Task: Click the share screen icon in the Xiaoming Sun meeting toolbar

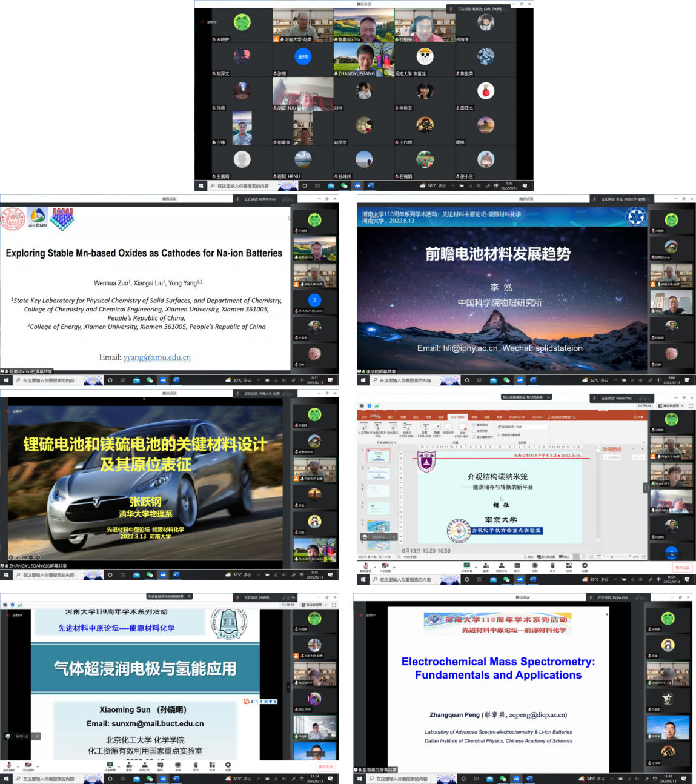Action: coord(110,765)
